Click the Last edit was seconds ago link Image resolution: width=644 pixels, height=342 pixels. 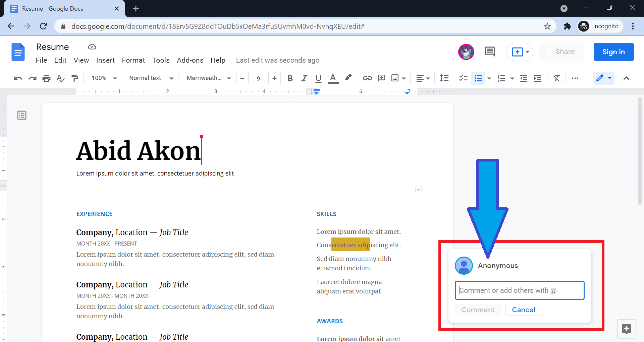pos(277,60)
